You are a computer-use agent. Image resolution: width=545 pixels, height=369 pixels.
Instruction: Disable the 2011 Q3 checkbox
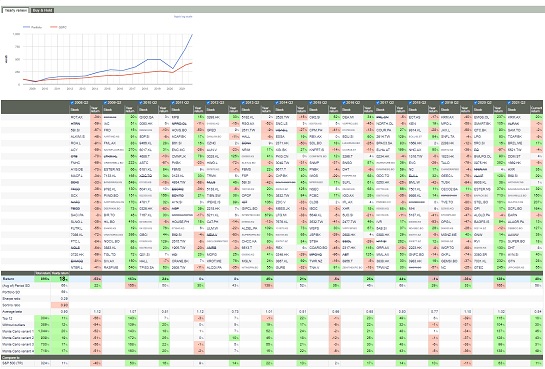pos(173,103)
